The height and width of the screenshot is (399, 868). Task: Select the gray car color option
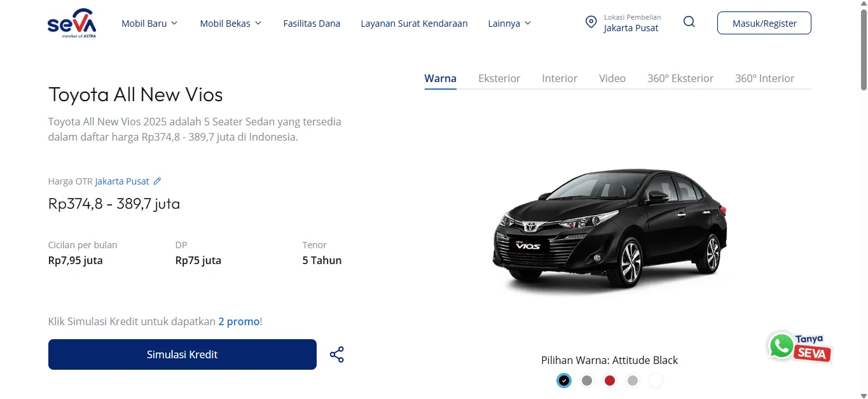point(586,380)
